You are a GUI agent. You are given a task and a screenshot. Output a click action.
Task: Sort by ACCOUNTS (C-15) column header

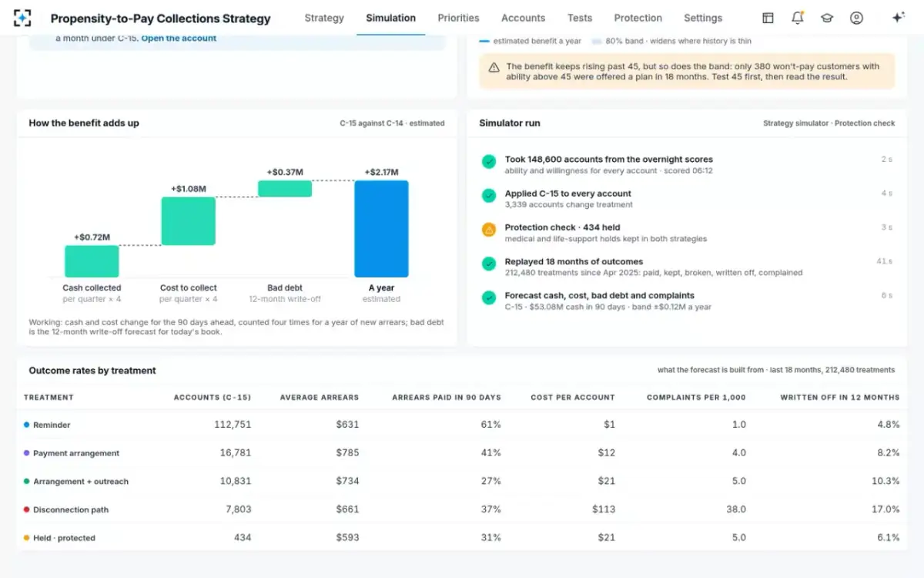click(213, 398)
